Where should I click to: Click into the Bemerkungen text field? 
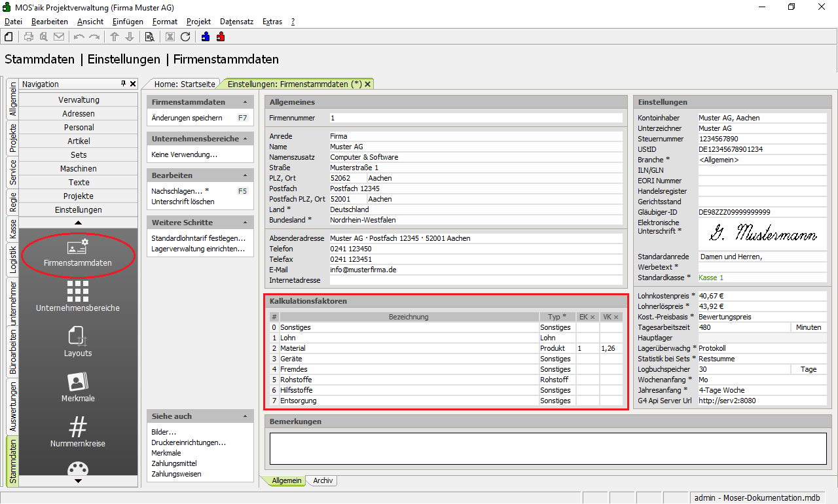547,448
